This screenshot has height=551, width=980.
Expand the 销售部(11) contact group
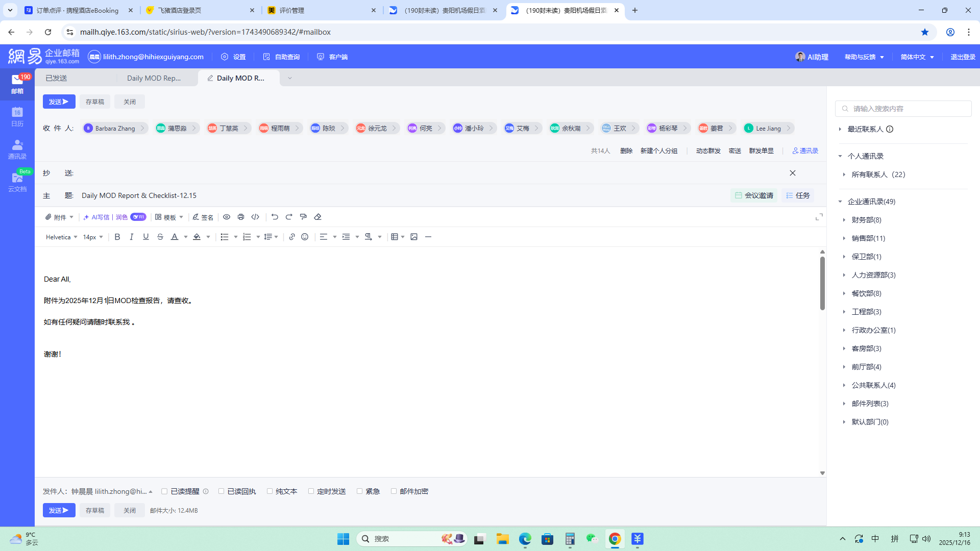coord(868,238)
